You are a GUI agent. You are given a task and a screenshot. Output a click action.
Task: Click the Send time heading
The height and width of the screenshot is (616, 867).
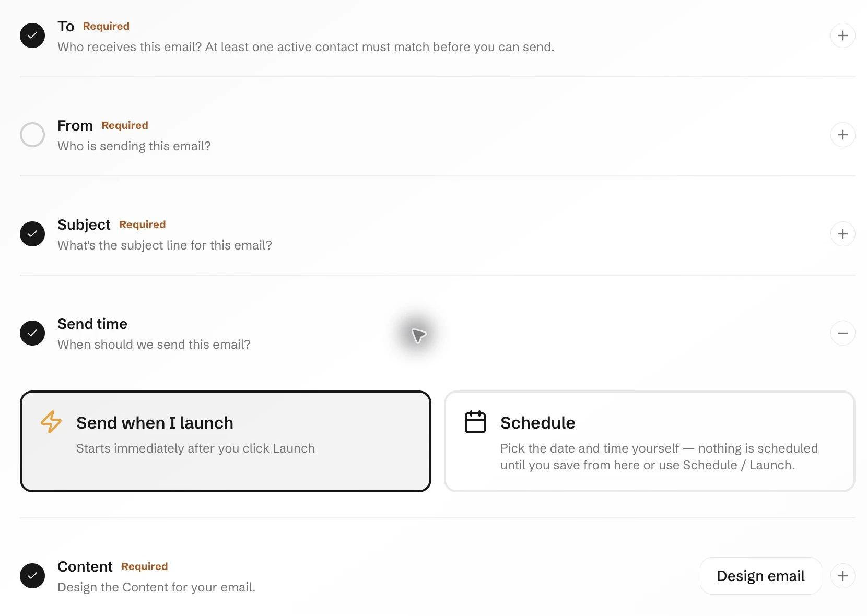[x=92, y=324]
